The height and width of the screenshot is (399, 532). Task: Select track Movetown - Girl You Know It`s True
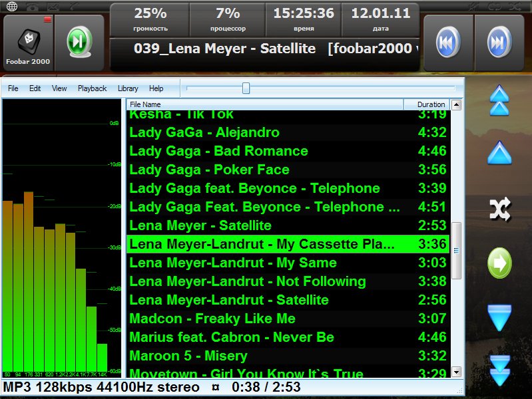(288, 372)
